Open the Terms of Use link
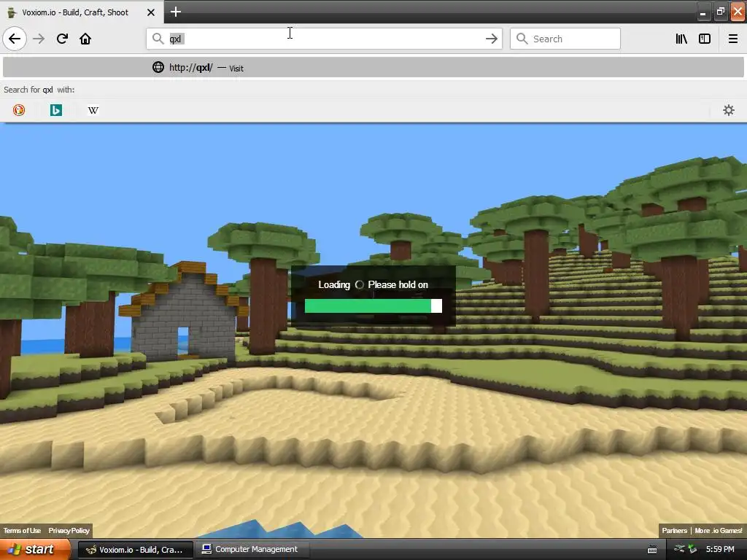This screenshot has height=560, width=747. pos(22,531)
